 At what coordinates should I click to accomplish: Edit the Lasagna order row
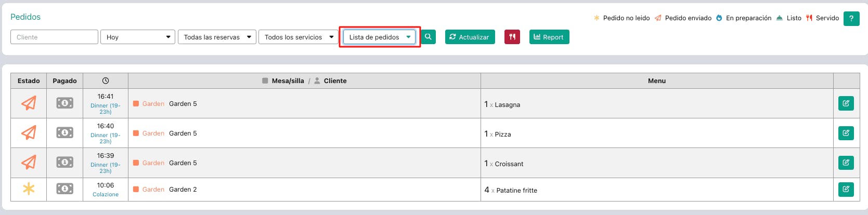[x=846, y=103]
